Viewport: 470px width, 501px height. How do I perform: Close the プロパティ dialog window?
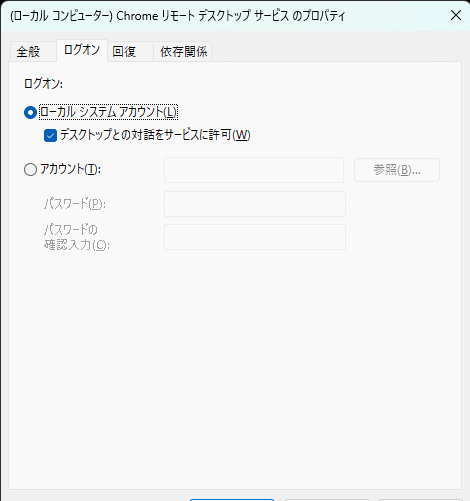(x=456, y=15)
